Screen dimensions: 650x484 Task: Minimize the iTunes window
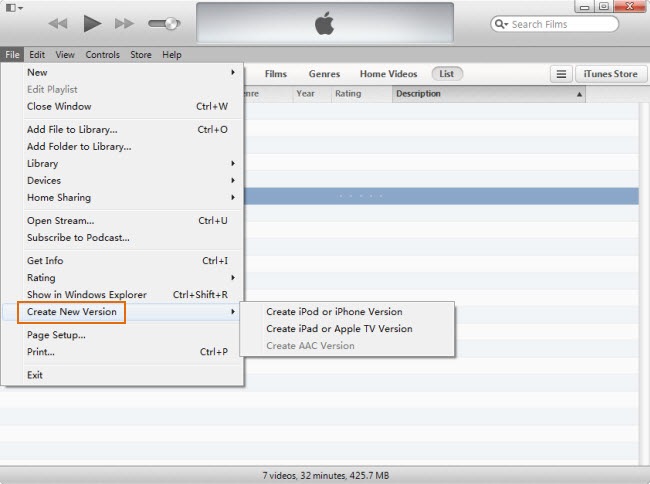coord(584,6)
